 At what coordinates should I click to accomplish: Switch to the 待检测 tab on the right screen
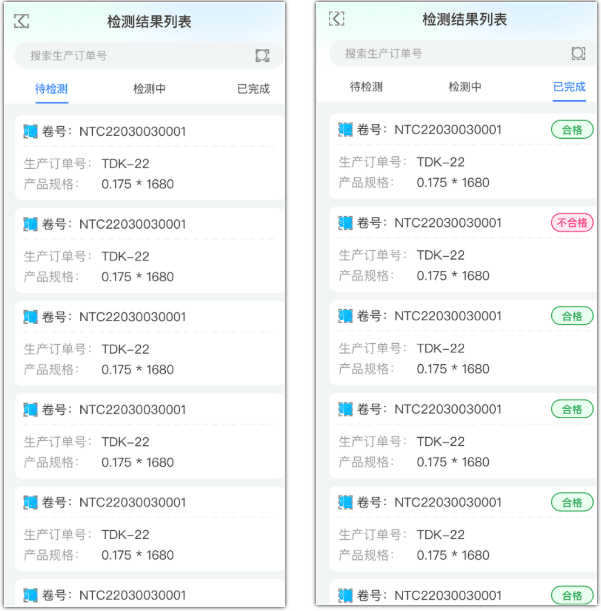(x=366, y=87)
